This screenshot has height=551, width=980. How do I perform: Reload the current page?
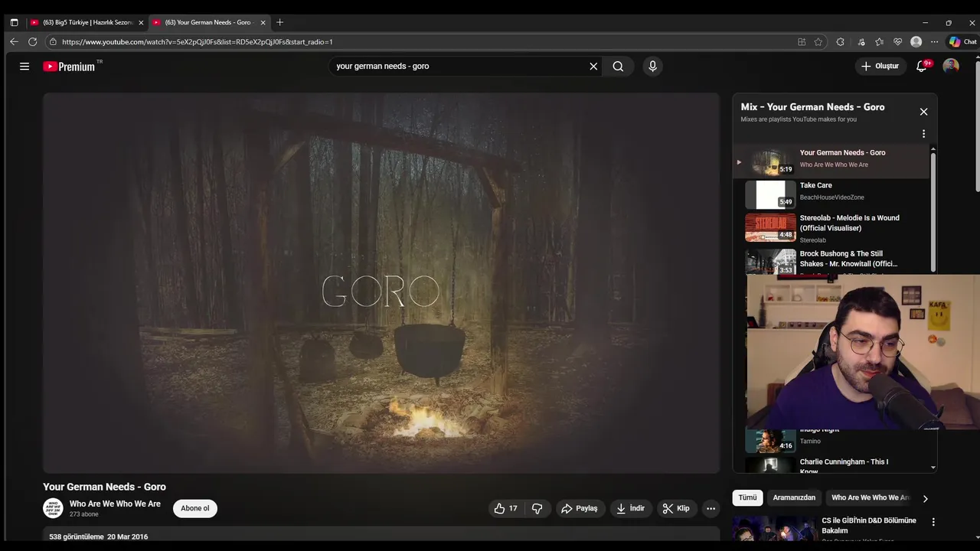coord(32,42)
